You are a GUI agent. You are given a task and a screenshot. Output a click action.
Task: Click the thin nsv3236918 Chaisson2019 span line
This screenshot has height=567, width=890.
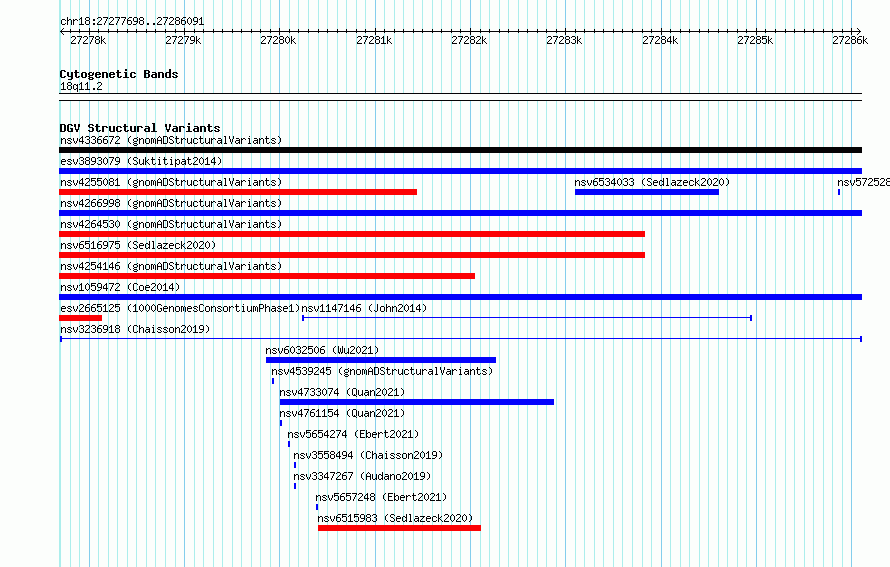click(x=461, y=339)
